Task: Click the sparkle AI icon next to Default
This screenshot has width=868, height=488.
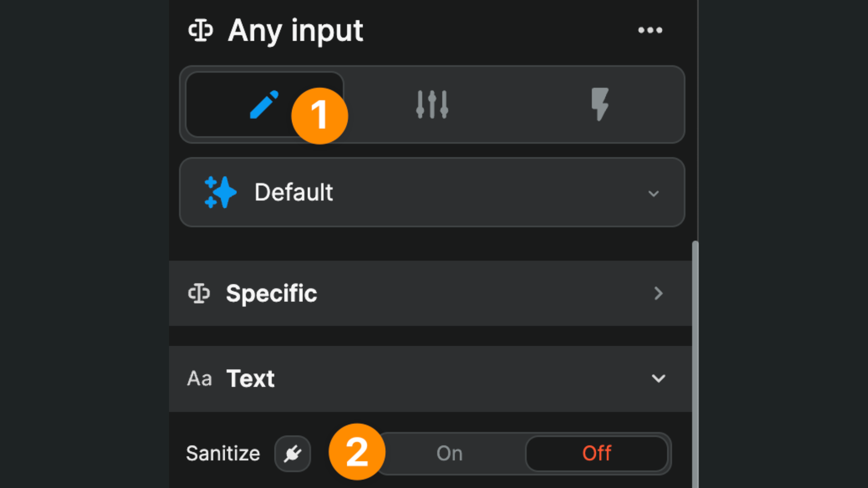Action: pyautogui.click(x=220, y=192)
